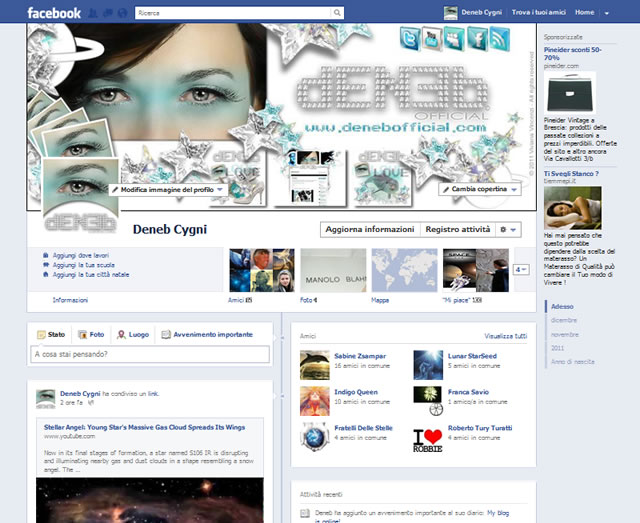Open Lunar StarSeed profile
This screenshot has height=523, width=640.
coord(472,356)
